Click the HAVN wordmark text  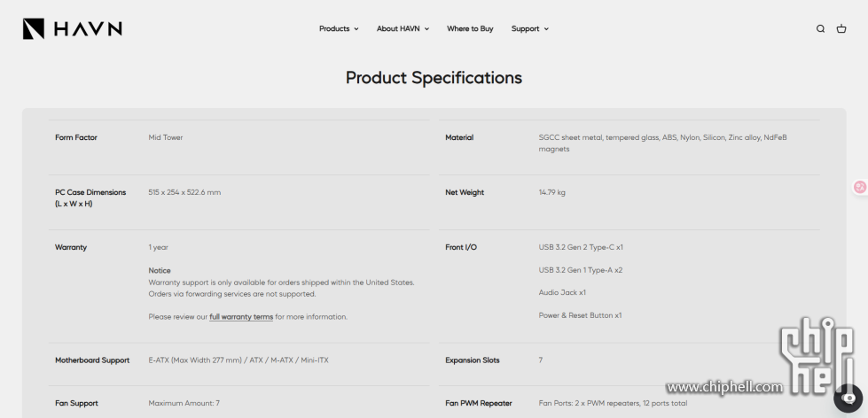[x=88, y=29]
